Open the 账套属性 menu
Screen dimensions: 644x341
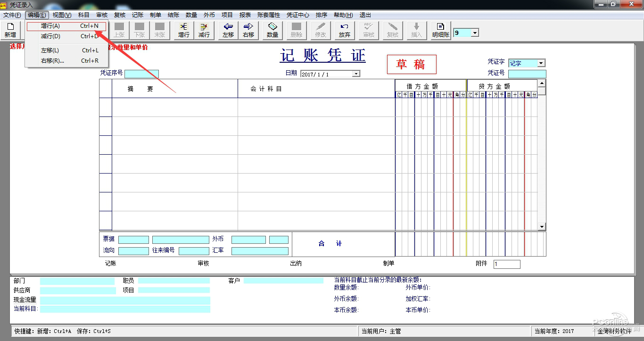269,15
